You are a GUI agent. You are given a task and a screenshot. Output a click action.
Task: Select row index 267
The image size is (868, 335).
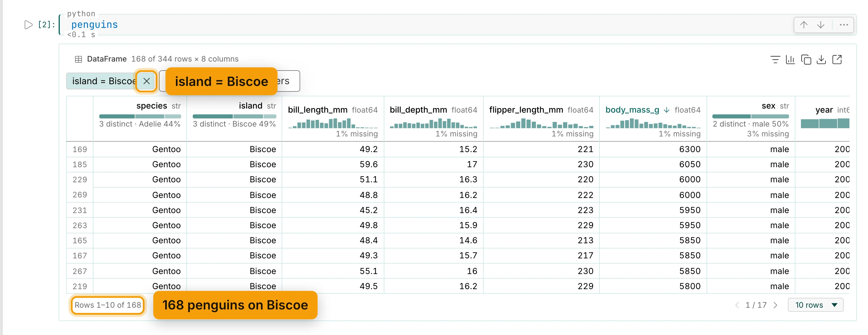(x=80, y=271)
